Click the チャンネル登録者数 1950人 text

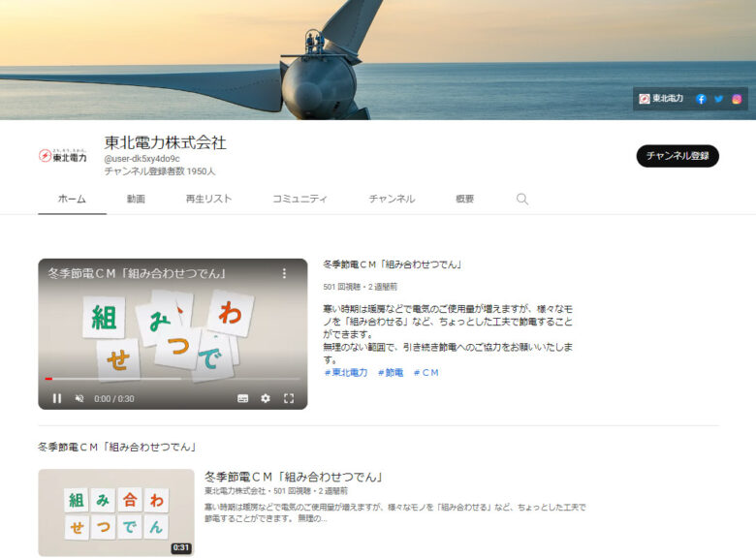point(160,171)
